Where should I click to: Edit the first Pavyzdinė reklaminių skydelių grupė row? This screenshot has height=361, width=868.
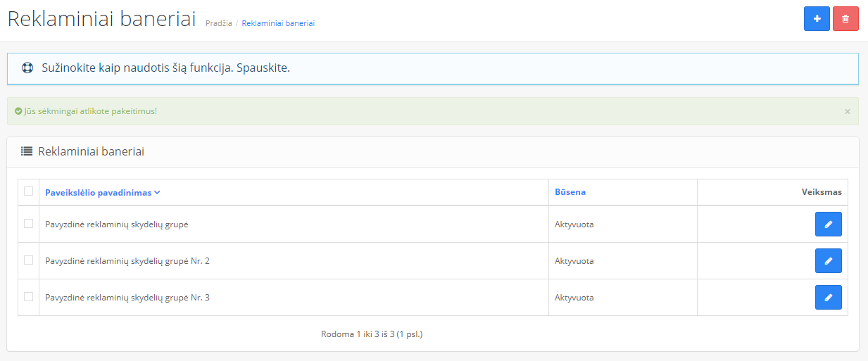828,224
